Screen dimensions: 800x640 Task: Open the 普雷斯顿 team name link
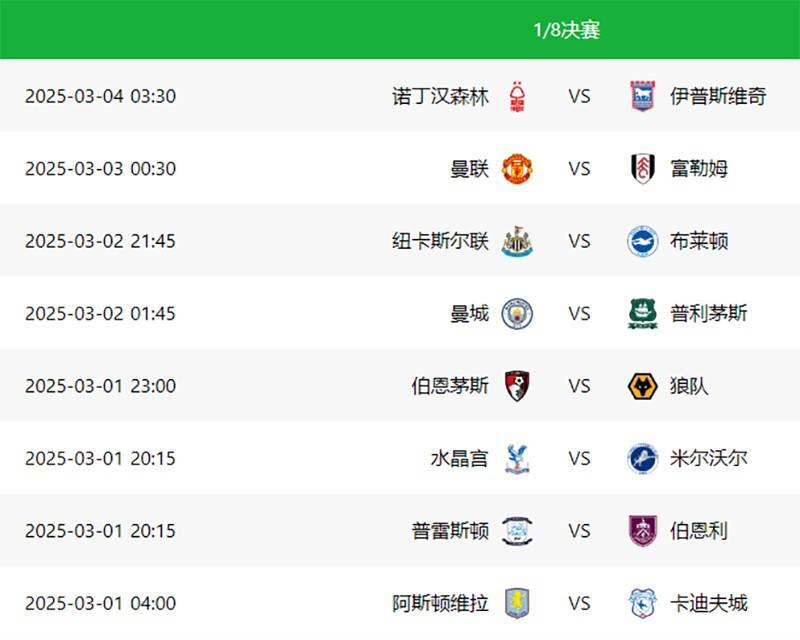(450, 531)
